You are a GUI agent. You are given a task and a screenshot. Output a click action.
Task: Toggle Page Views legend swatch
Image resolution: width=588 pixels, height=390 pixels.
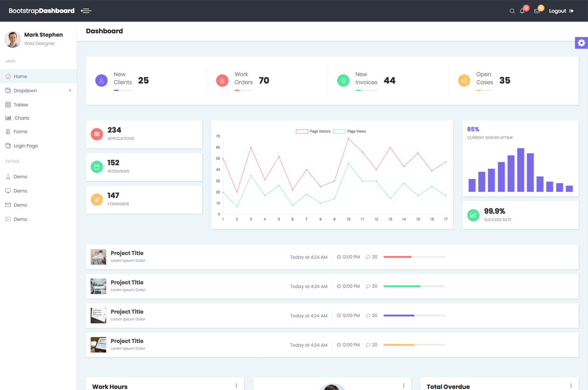(x=339, y=131)
